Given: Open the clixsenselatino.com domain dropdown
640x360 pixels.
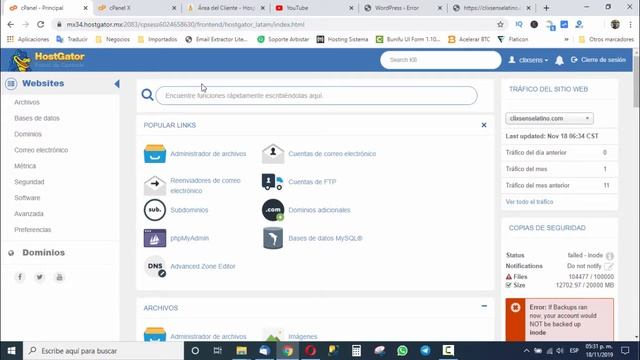Looking at the screenshot, I should pyautogui.click(x=549, y=118).
